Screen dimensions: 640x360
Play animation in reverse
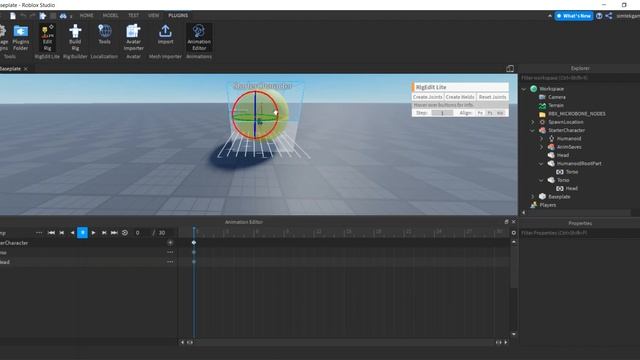pyautogui.click(x=72, y=233)
